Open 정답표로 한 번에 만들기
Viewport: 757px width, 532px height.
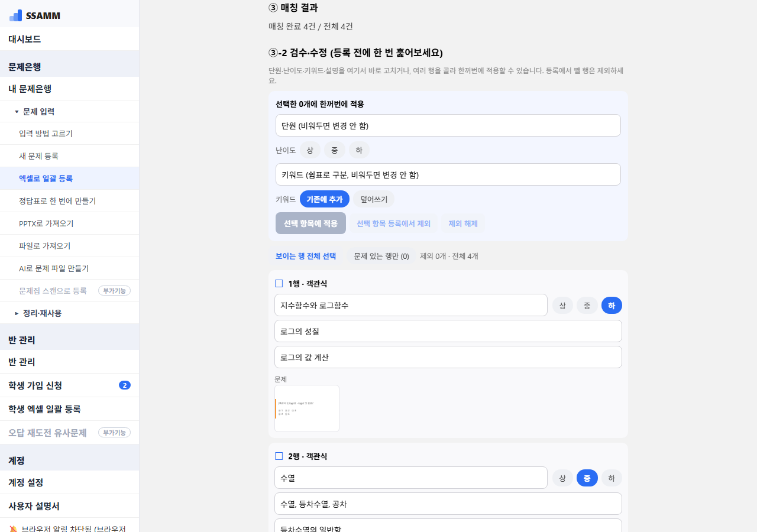(x=69, y=201)
